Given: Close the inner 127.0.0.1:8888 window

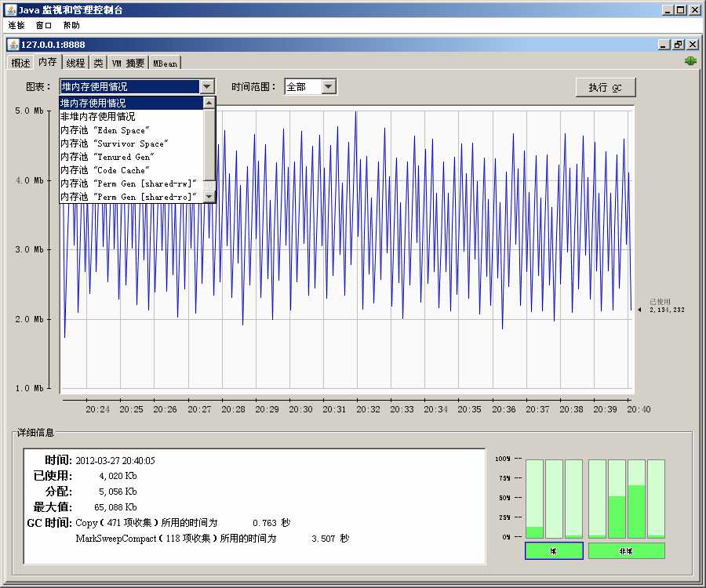Looking at the screenshot, I should pos(692,45).
